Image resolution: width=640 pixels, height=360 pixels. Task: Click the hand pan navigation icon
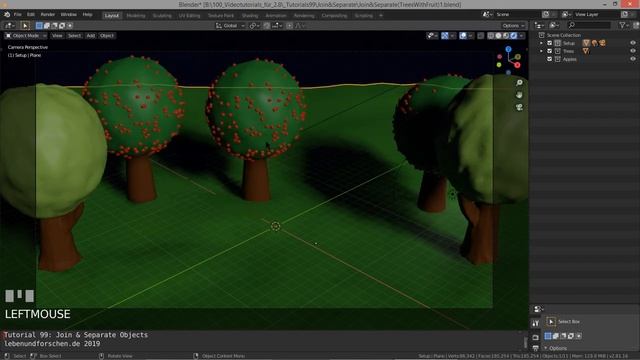tap(519, 95)
